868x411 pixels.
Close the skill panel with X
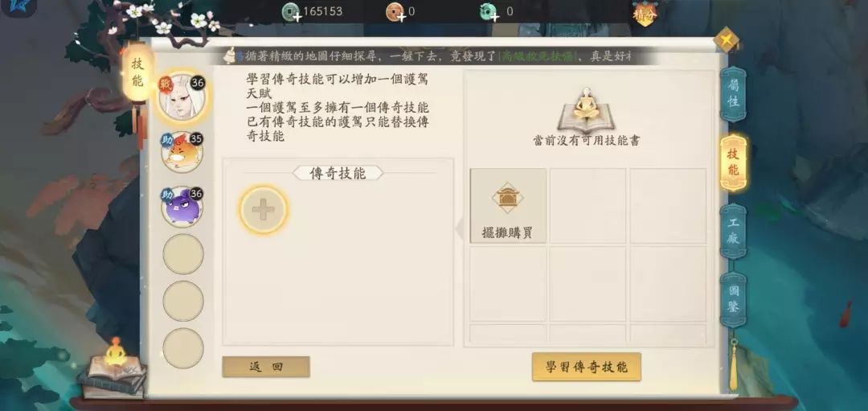tap(727, 39)
